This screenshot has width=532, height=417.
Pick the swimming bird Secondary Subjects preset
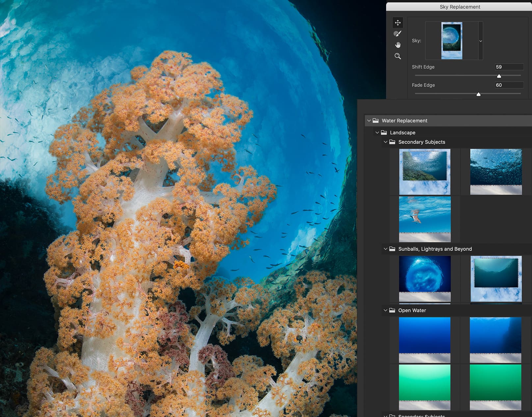[425, 219]
